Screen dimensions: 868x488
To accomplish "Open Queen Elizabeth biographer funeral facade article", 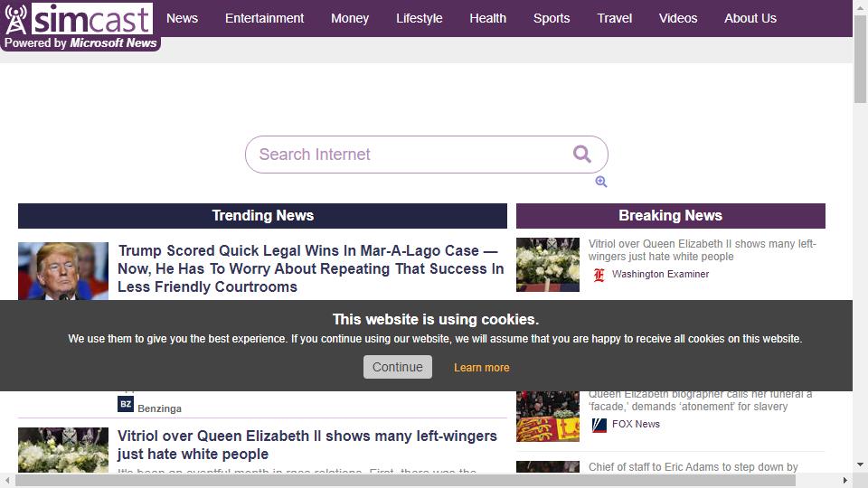I will 700,400.
